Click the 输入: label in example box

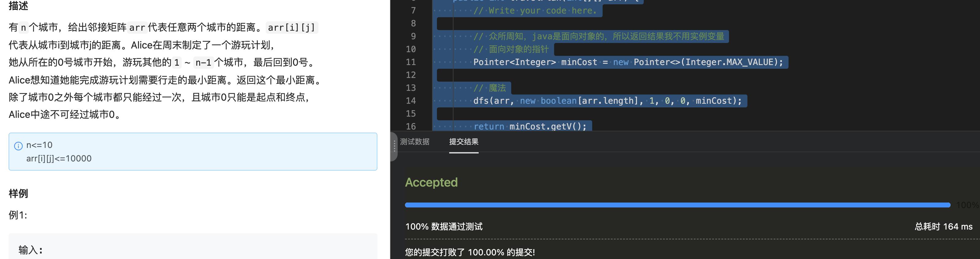tap(30, 250)
